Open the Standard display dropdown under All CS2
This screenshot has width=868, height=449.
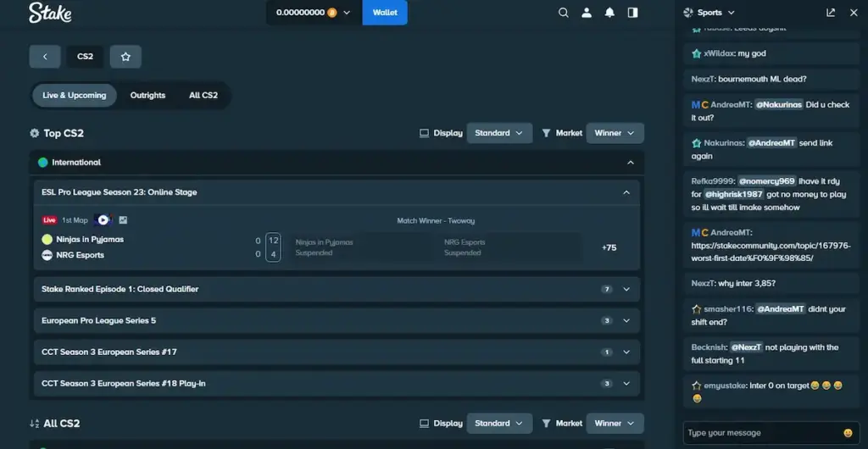pos(499,424)
